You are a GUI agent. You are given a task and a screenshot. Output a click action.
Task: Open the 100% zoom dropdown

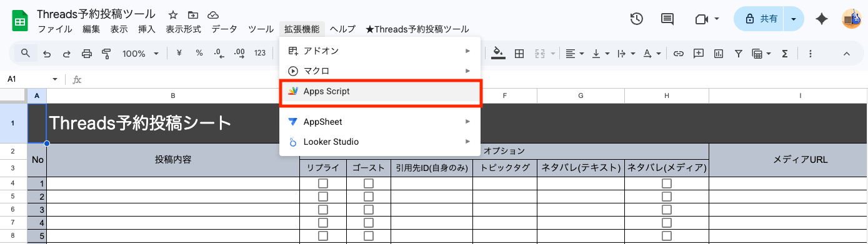coord(141,54)
